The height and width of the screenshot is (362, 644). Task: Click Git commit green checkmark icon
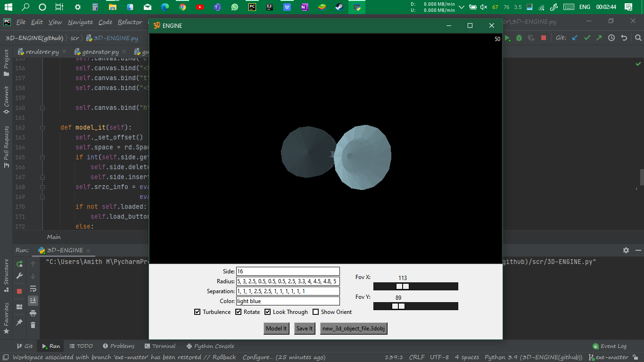[587, 38]
